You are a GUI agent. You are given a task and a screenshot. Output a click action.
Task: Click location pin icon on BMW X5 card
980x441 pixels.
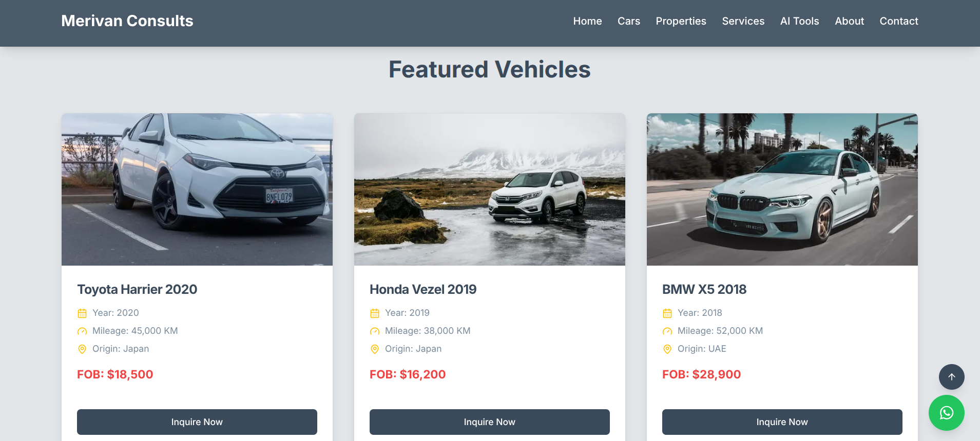(667, 349)
